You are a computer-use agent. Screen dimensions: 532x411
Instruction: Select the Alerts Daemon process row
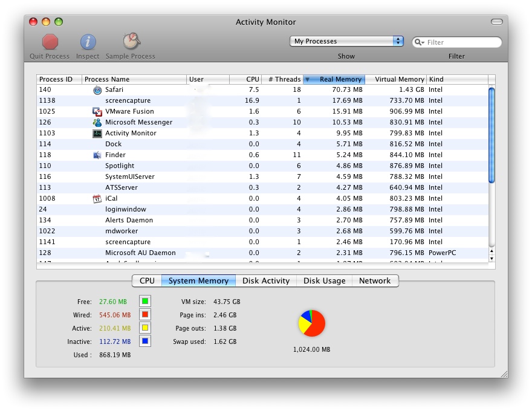pyautogui.click(x=262, y=220)
